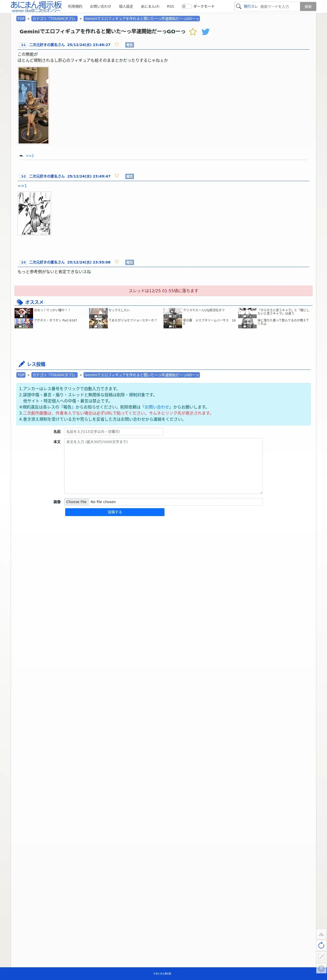Screen dimensions: 327x980
Task: Like post 2 with the heart icon
Action: pos(117,176)
